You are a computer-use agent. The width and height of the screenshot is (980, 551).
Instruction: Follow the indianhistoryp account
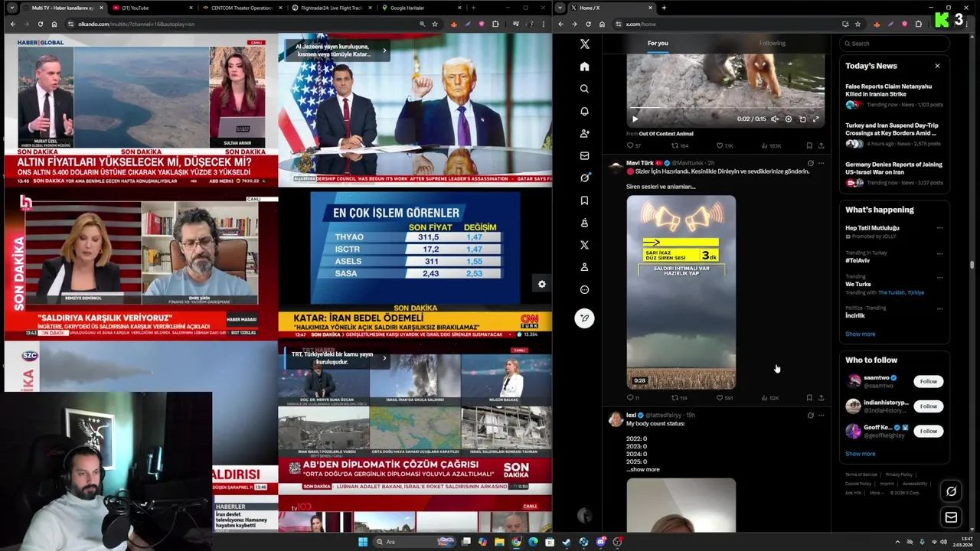(x=928, y=406)
